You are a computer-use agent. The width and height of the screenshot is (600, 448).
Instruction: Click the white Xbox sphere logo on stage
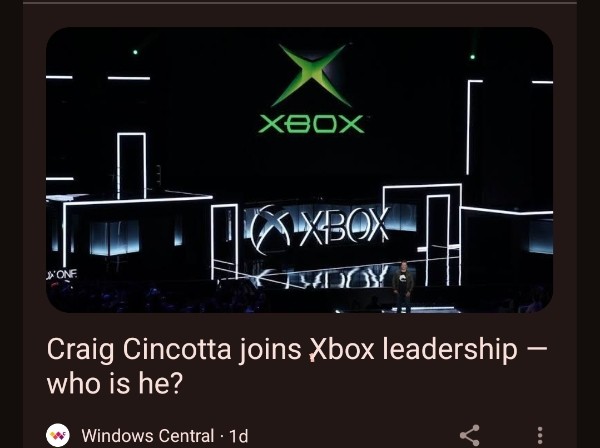(x=271, y=230)
